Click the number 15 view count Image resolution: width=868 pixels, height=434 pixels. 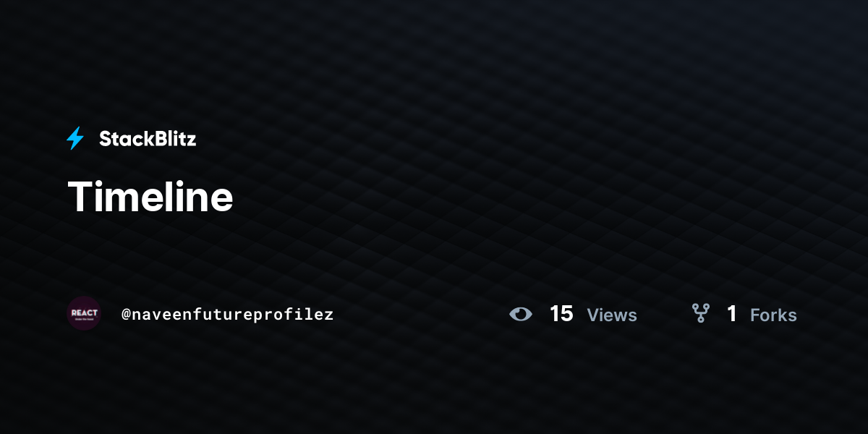[561, 314]
